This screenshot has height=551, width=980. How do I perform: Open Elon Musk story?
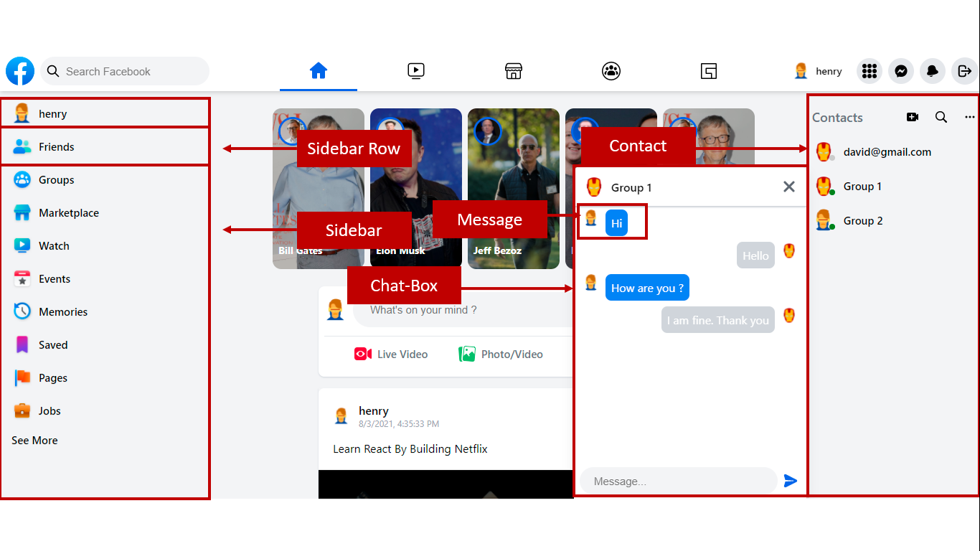pos(416,189)
